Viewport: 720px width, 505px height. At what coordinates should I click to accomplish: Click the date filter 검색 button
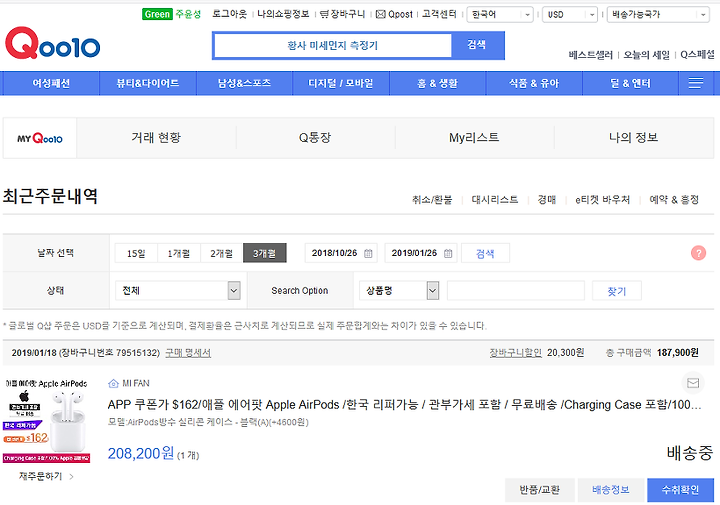point(485,253)
